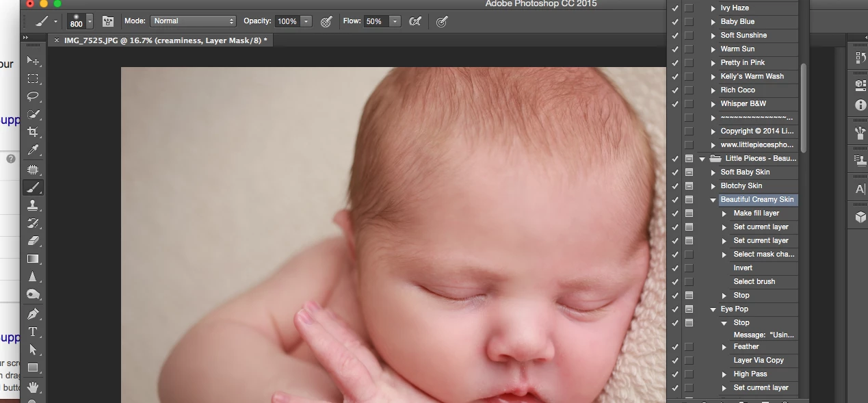868x403 pixels.
Task: Open the Character panel icon
Action: 860,189
